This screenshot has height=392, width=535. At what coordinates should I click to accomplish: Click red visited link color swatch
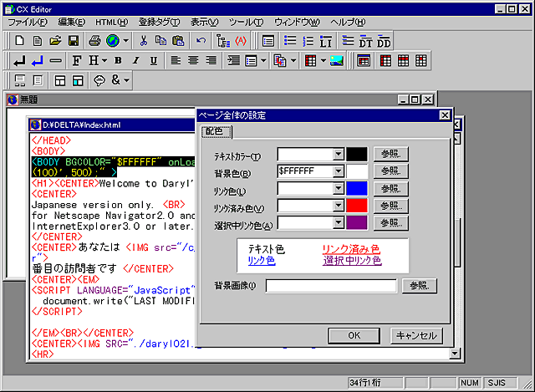tap(357, 206)
